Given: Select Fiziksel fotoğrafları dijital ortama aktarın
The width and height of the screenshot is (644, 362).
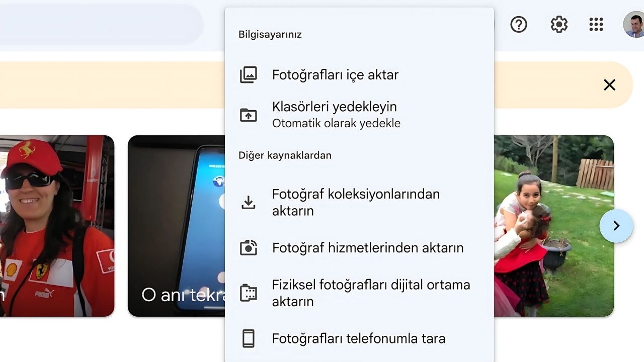Looking at the screenshot, I should click(x=359, y=293).
